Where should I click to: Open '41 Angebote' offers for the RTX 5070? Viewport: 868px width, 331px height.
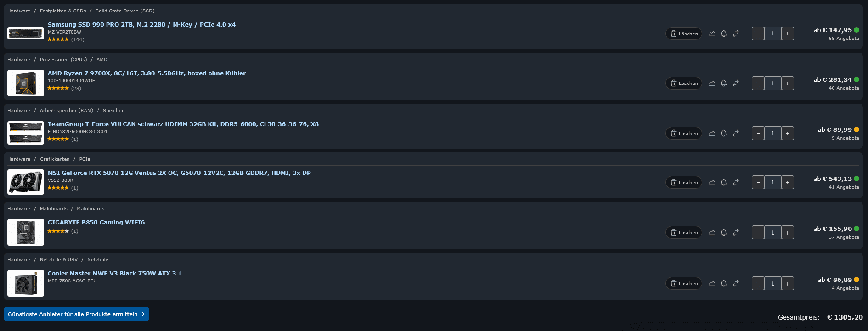pos(844,187)
